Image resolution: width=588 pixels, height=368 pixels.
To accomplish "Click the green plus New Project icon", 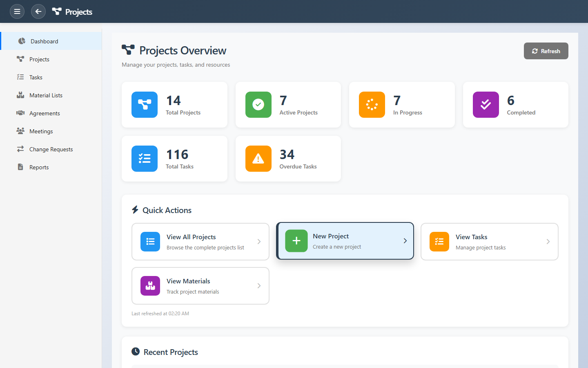I will click(296, 241).
